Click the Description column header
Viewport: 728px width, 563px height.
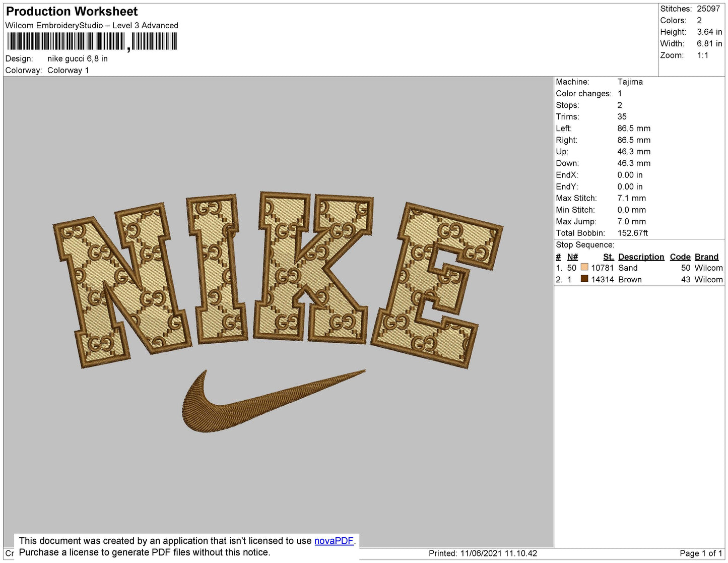click(641, 257)
